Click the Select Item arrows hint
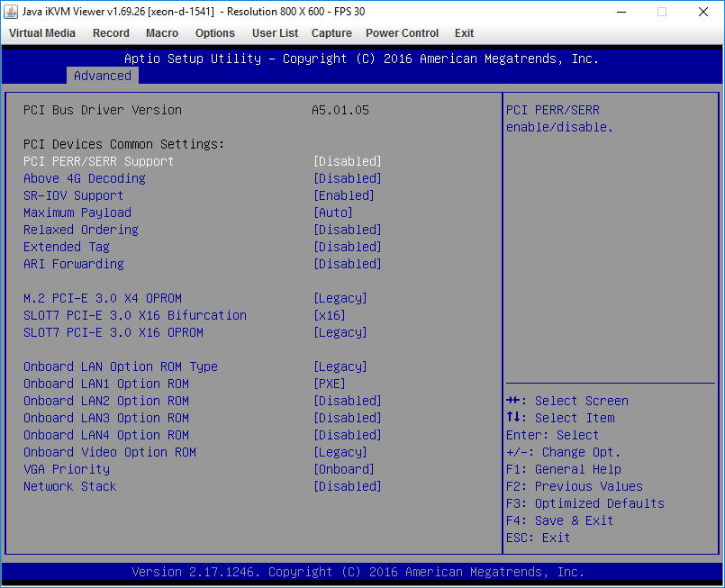725x588 pixels. (x=560, y=418)
